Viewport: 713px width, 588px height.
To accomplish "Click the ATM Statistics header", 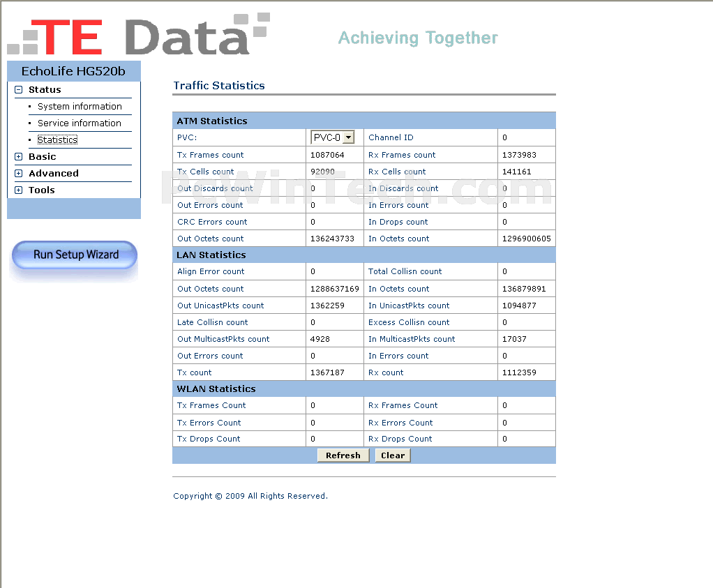I will coord(212,121).
